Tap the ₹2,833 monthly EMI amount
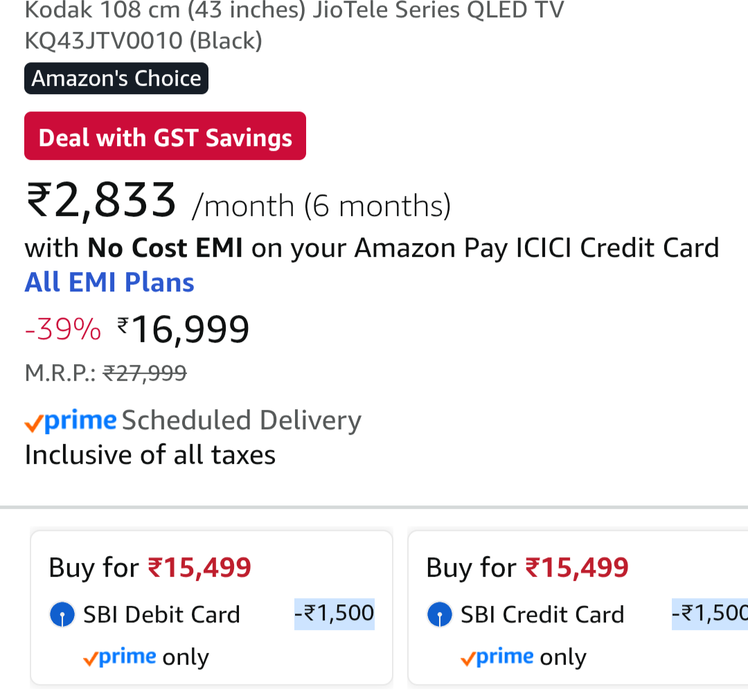This screenshot has width=748, height=700. pyautogui.click(x=101, y=201)
